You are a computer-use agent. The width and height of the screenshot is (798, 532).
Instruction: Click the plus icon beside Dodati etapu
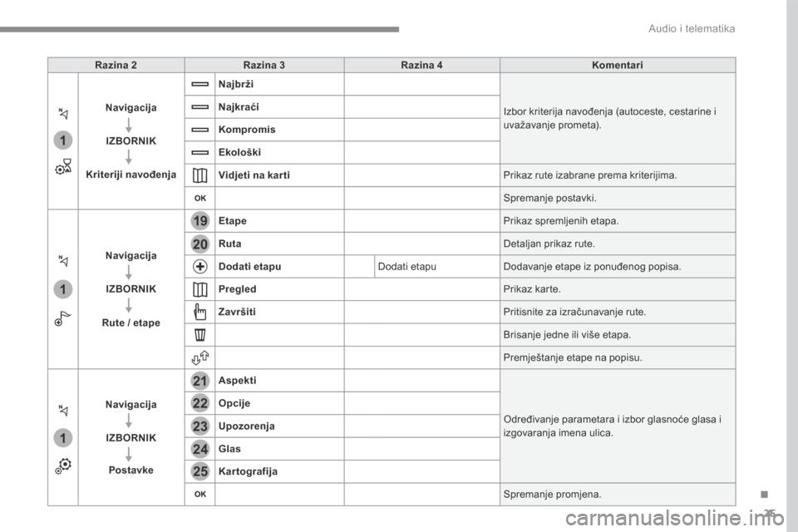pyautogui.click(x=200, y=266)
